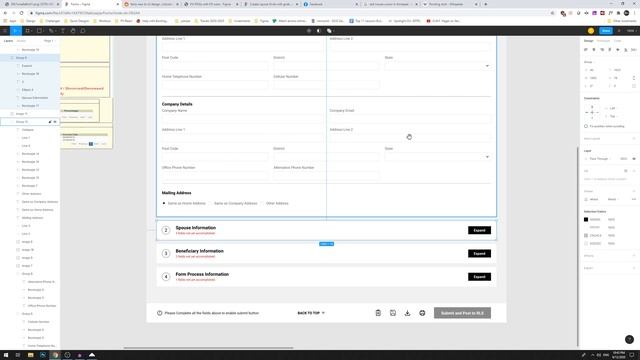640x360 pixels.
Task: Switch to Assets tab
Action: 21,41
